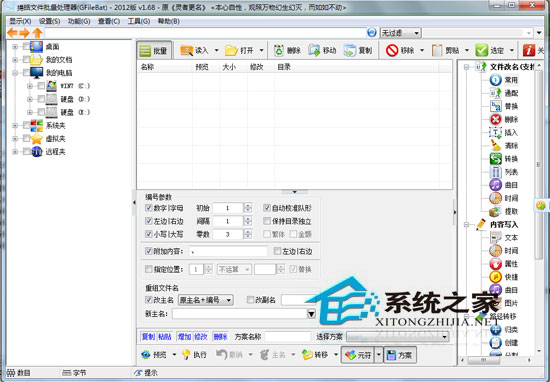The height and width of the screenshot is (382, 550).
Task: Click the 预览 eye icon
Action: click(146, 355)
